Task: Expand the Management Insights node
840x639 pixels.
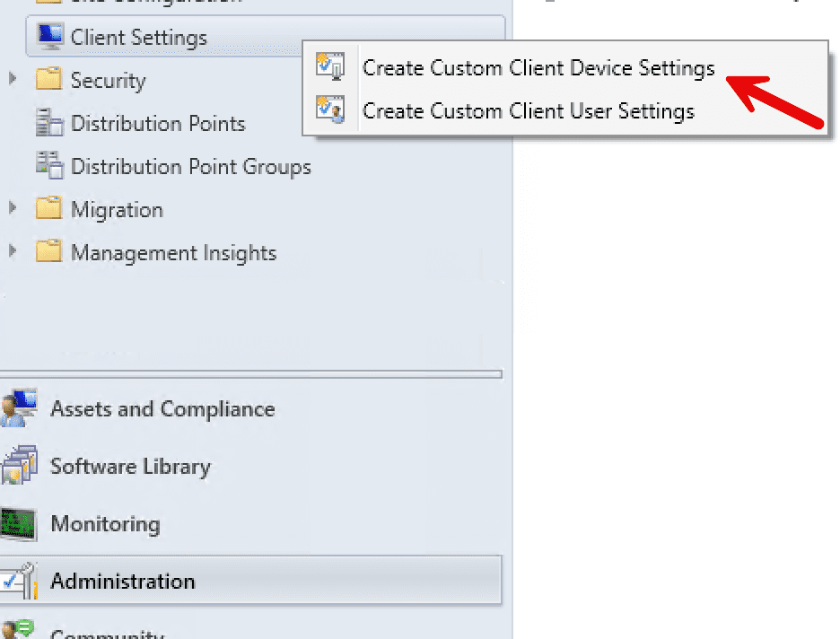Action: tap(11, 252)
